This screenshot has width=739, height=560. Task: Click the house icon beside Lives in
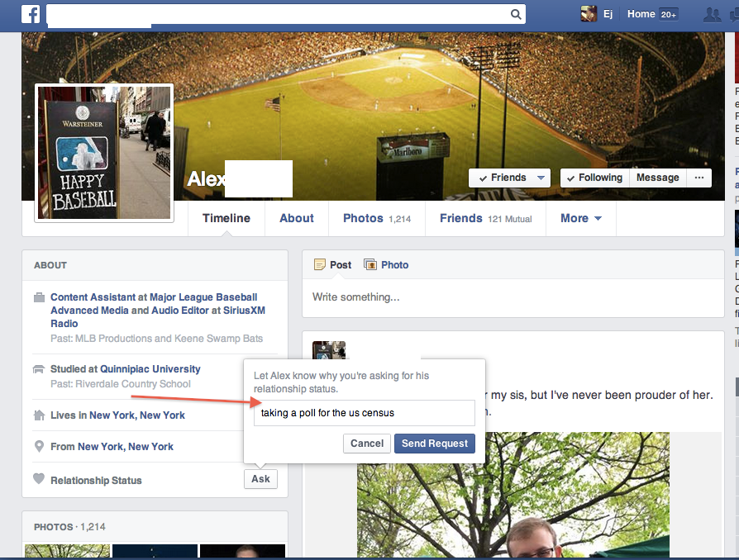tap(39, 415)
